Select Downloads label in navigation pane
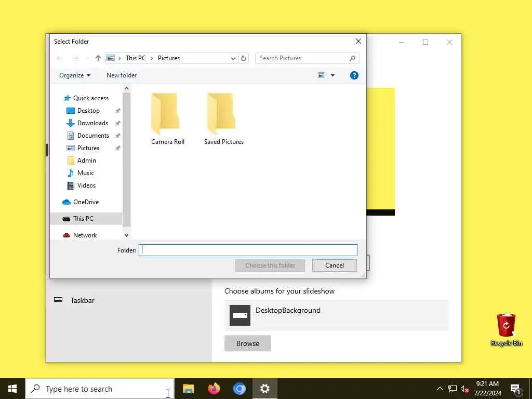 92,123
